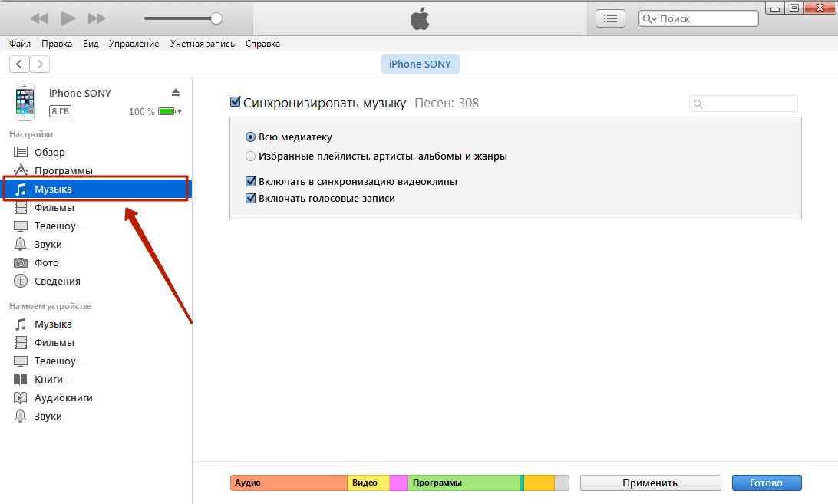Select the Всю медиатеку radio button
Image resolution: width=838 pixels, height=504 pixels.
click(x=250, y=137)
